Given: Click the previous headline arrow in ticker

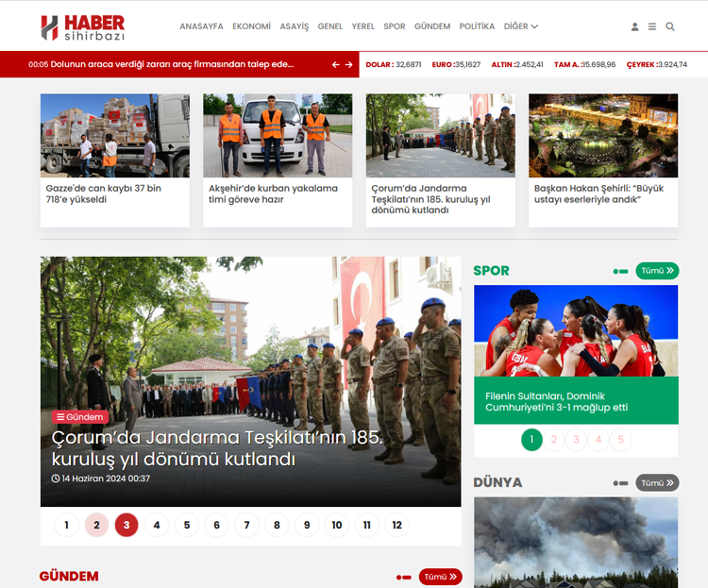Looking at the screenshot, I should point(335,64).
